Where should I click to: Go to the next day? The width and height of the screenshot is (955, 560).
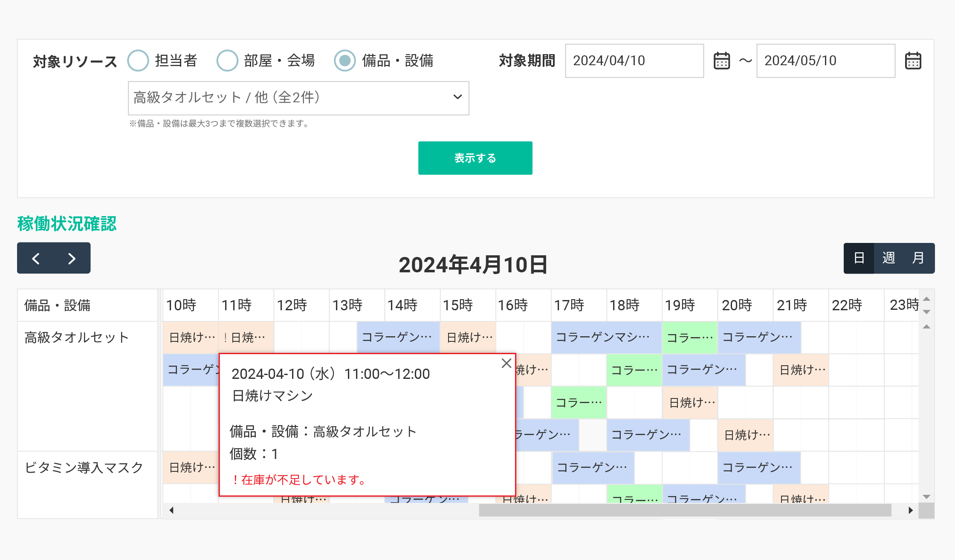click(72, 258)
